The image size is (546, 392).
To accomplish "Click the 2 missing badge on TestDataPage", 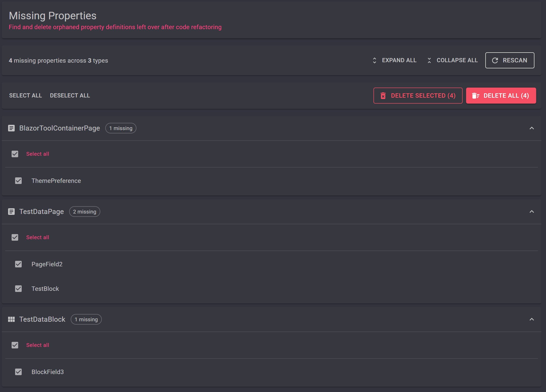I will click(x=85, y=212).
